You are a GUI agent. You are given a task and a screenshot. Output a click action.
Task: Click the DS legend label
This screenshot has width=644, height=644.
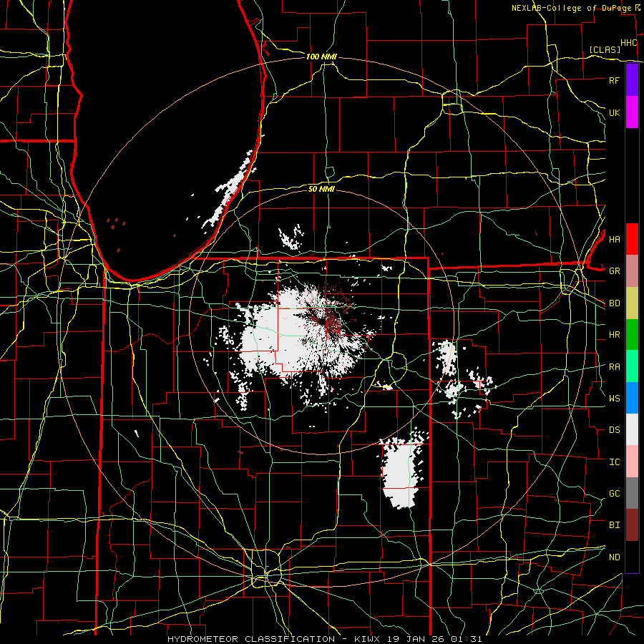[614, 430]
